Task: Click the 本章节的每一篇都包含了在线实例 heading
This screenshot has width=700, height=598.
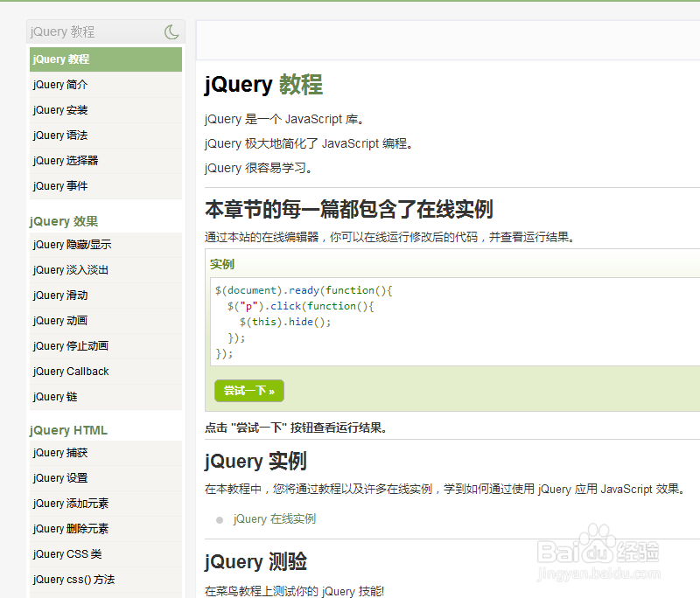Action: [x=348, y=210]
